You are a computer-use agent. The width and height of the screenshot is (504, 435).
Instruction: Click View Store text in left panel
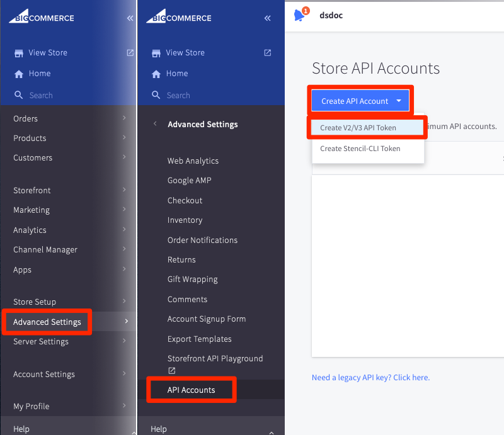48,53
